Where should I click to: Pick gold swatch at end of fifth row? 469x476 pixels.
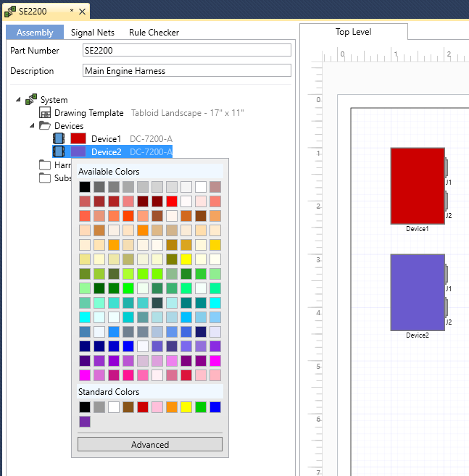click(x=215, y=245)
